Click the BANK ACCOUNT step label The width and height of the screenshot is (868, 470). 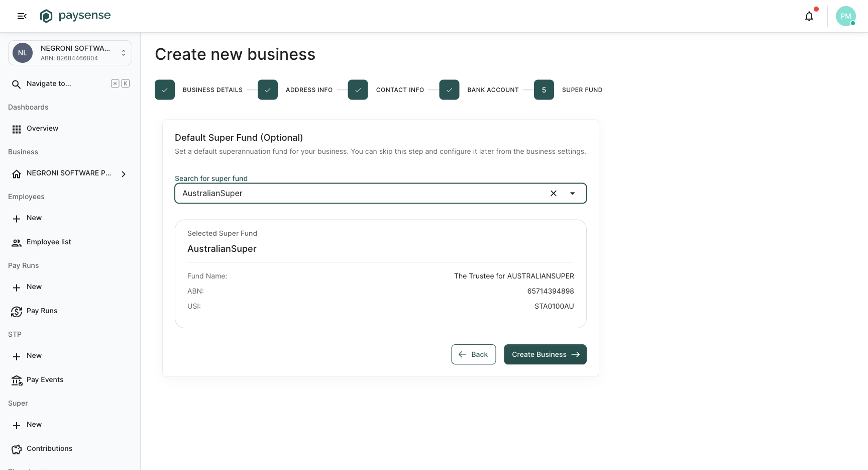click(493, 90)
